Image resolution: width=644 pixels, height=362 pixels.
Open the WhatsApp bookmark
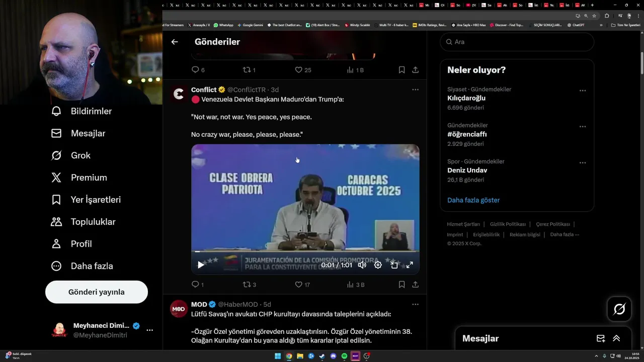[223, 25]
